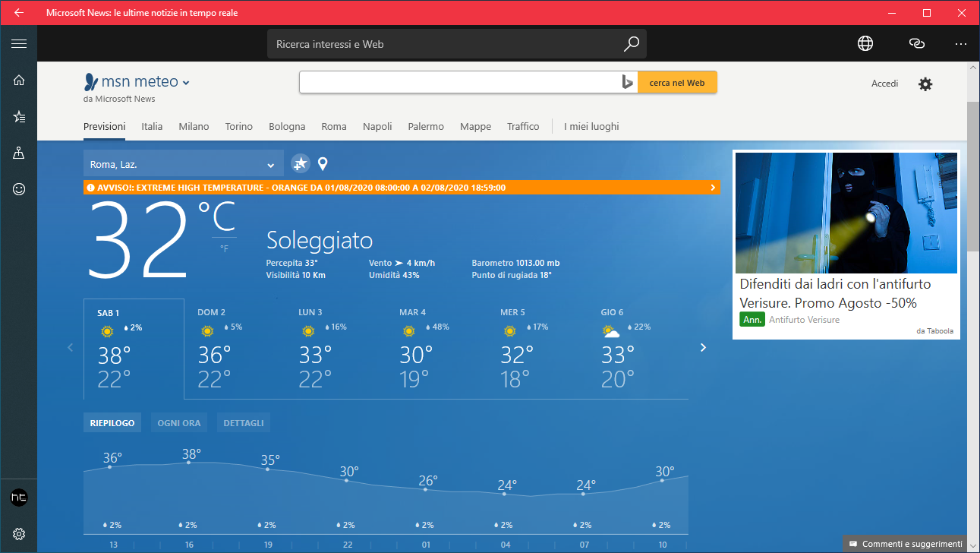Click the globe icon in the top bar
The height and width of the screenshot is (553, 980).
pyautogui.click(x=865, y=43)
